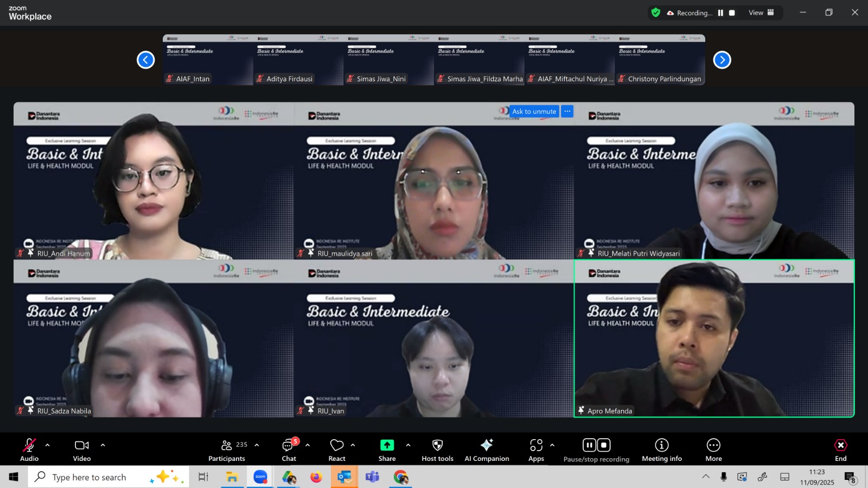
Task: Open the Chat panel
Action: [289, 450]
